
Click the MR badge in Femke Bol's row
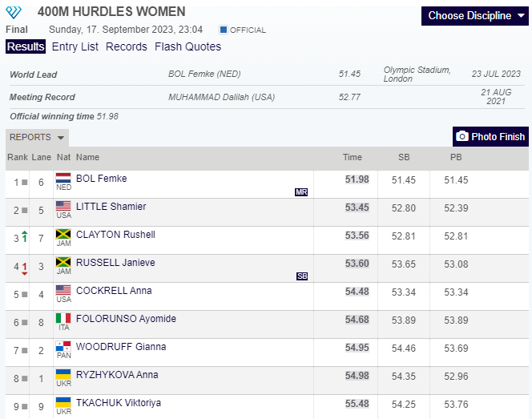[x=301, y=192]
